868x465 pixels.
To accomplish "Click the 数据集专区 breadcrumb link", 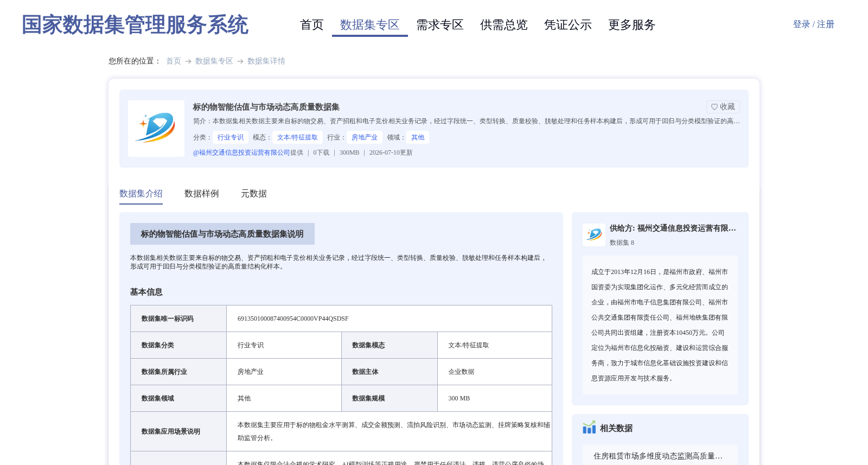I will 214,61.
